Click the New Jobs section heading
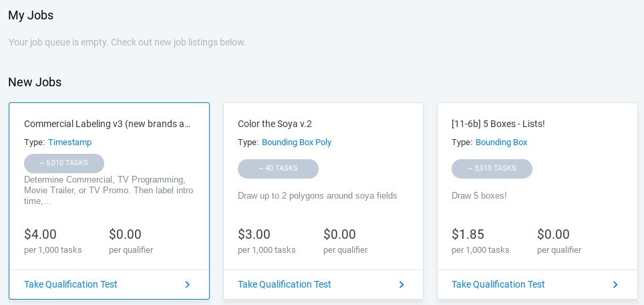Viewport: 644px width, 305px height. pos(35,82)
